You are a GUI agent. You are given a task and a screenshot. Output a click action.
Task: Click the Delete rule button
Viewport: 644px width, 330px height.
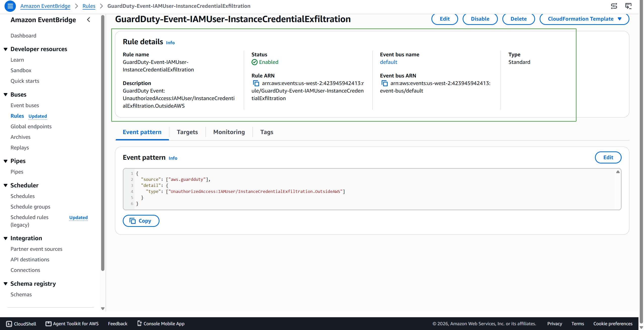[x=518, y=19]
